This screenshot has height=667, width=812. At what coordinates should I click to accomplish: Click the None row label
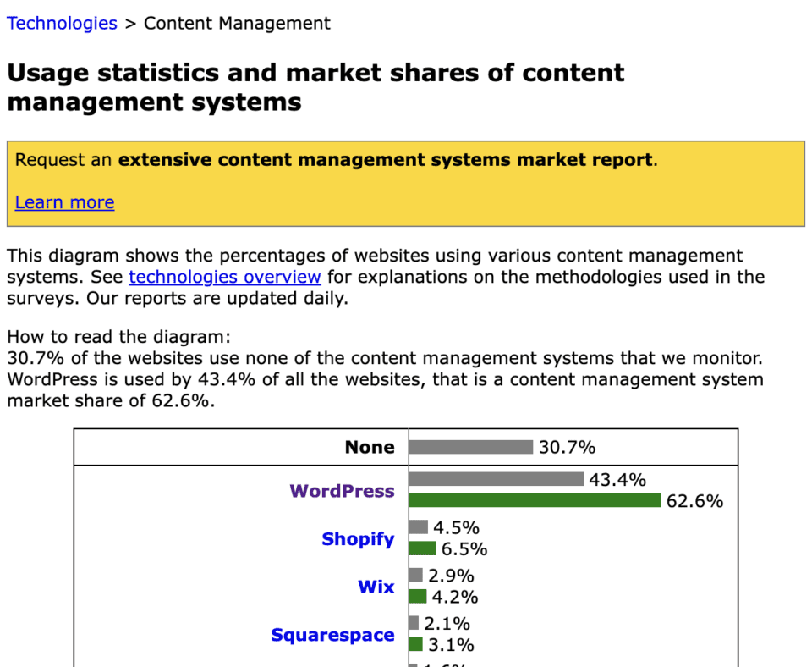370,447
